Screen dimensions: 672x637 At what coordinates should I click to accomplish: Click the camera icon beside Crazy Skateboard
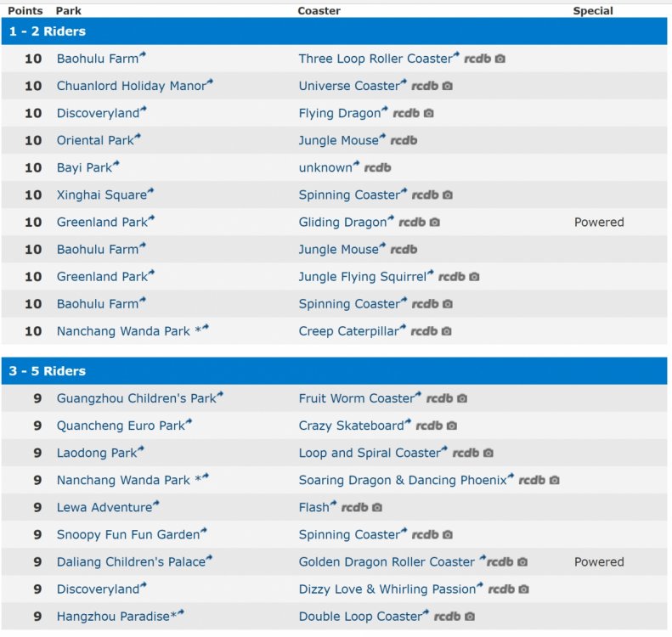[x=452, y=426]
